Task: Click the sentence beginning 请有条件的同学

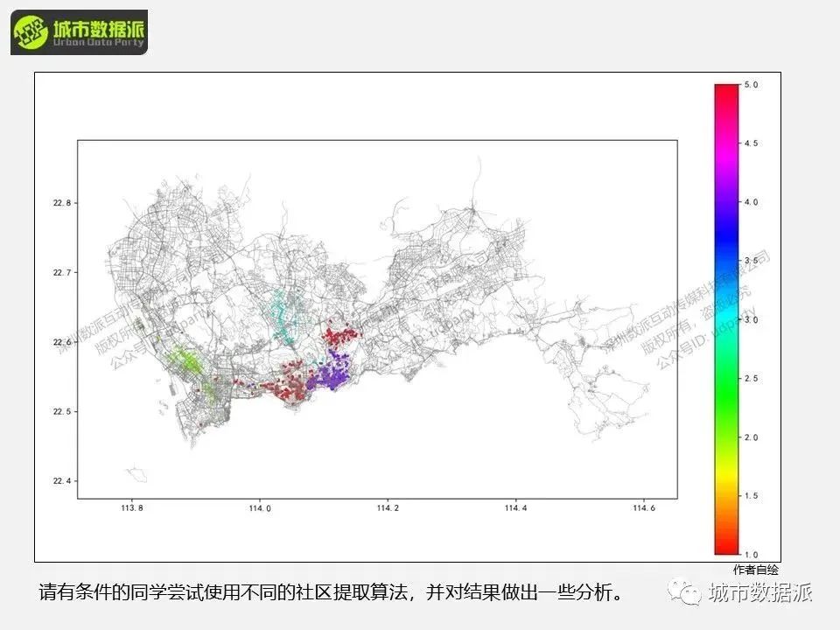Action: [x=331, y=592]
